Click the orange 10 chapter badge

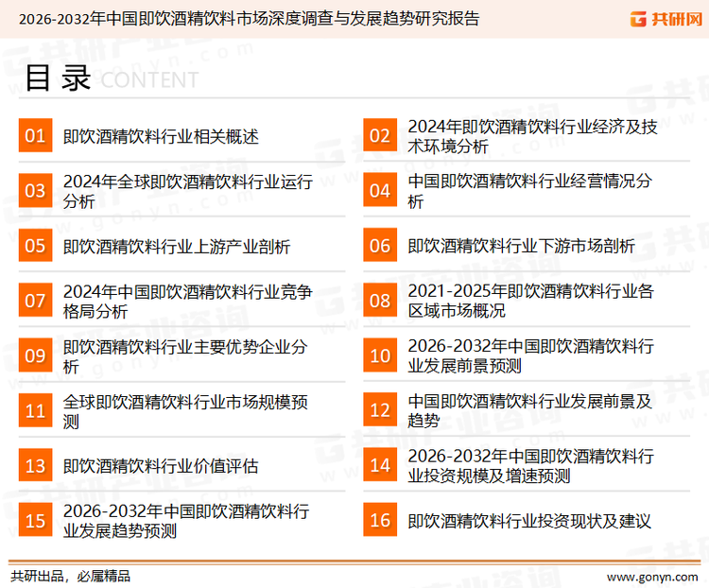380,355
